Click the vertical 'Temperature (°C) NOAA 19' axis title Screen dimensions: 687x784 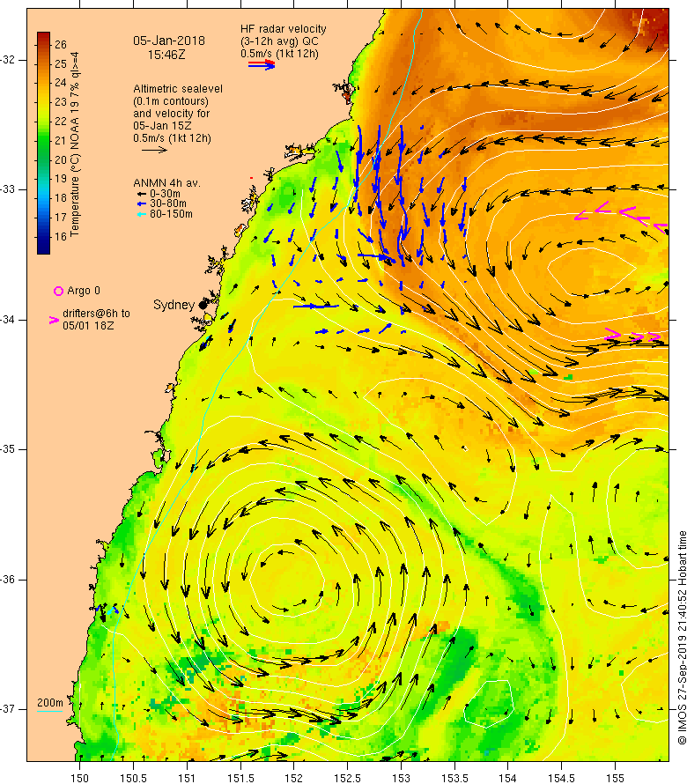click(x=75, y=144)
